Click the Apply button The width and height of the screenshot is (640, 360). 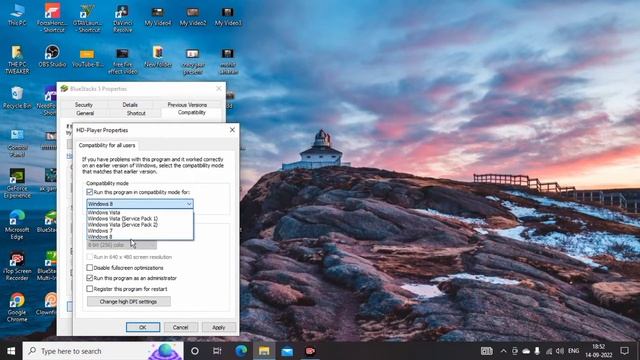pyautogui.click(x=218, y=327)
